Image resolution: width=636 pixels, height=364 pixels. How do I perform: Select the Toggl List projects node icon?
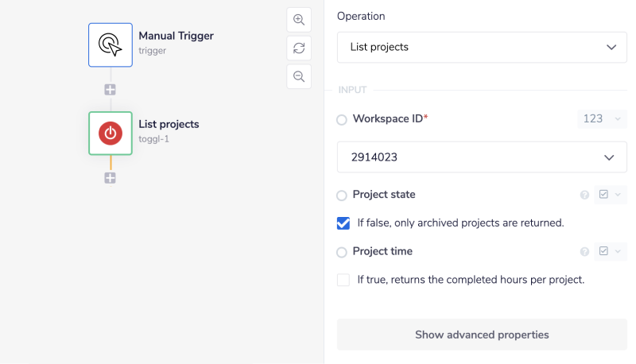tap(111, 133)
